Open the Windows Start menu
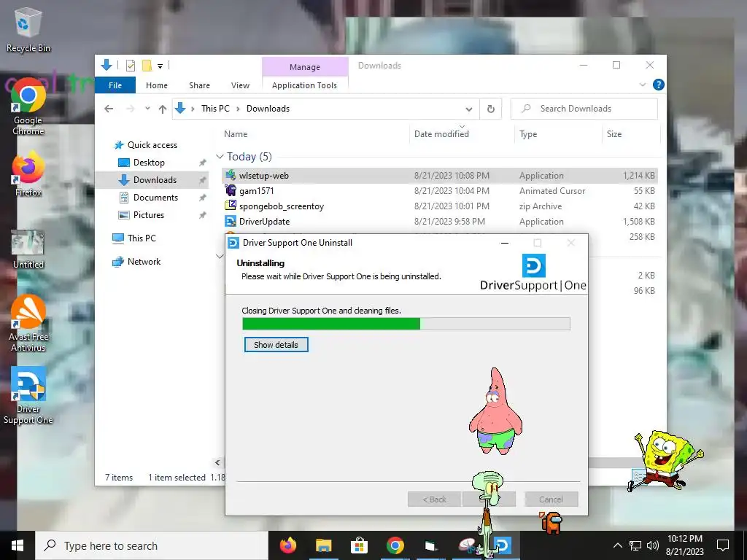The width and height of the screenshot is (747, 560). tap(18, 545)
